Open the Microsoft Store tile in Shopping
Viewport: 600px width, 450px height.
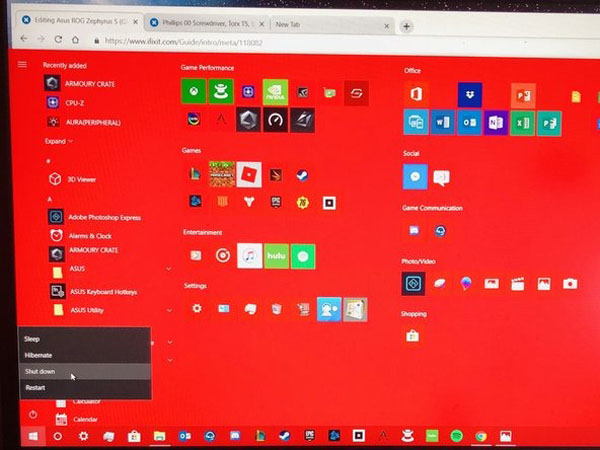pos(412,336)
